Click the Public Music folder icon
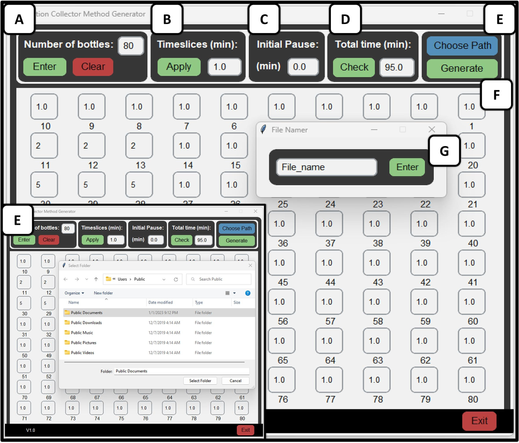 pos(67,332)
